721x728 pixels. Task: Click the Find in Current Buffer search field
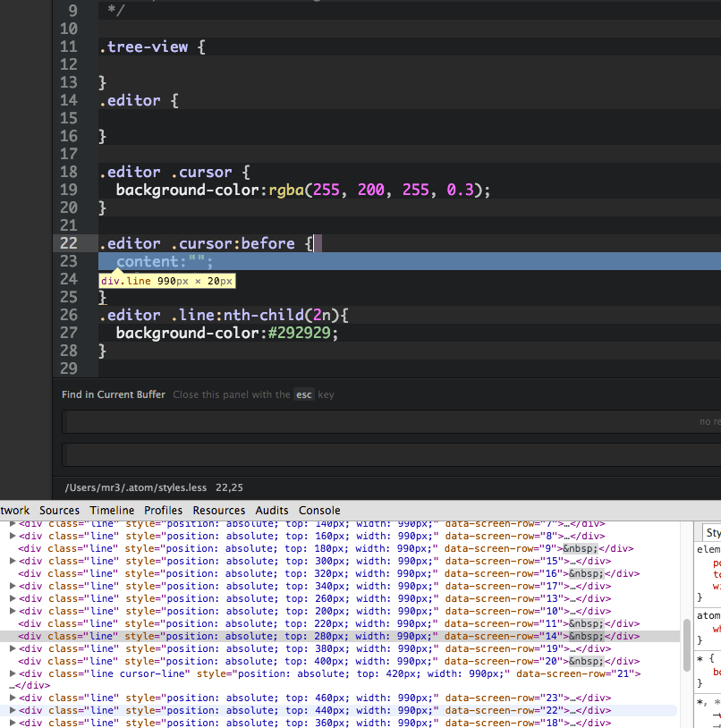click(385, 421)
